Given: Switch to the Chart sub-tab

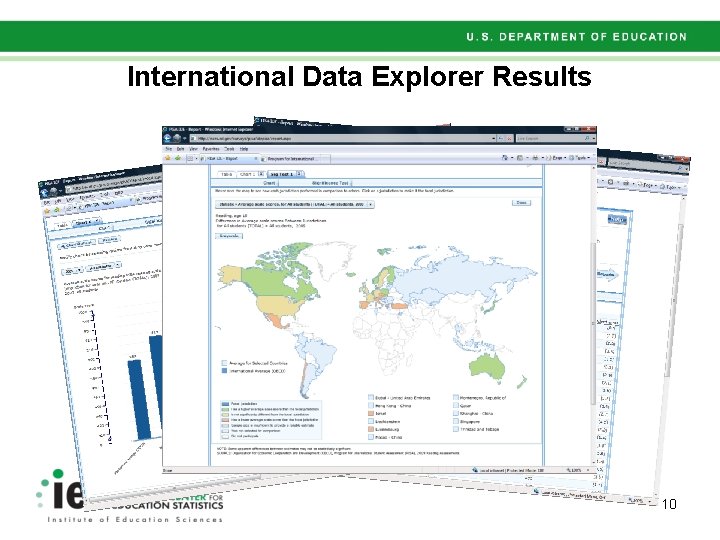Looking at the screenshot, I should 269,183.
